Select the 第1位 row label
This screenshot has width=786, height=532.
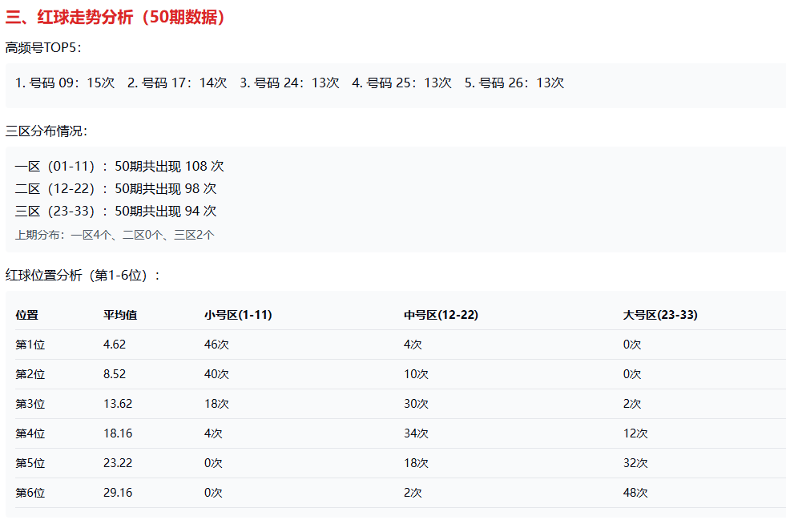[x=30, y=345]
